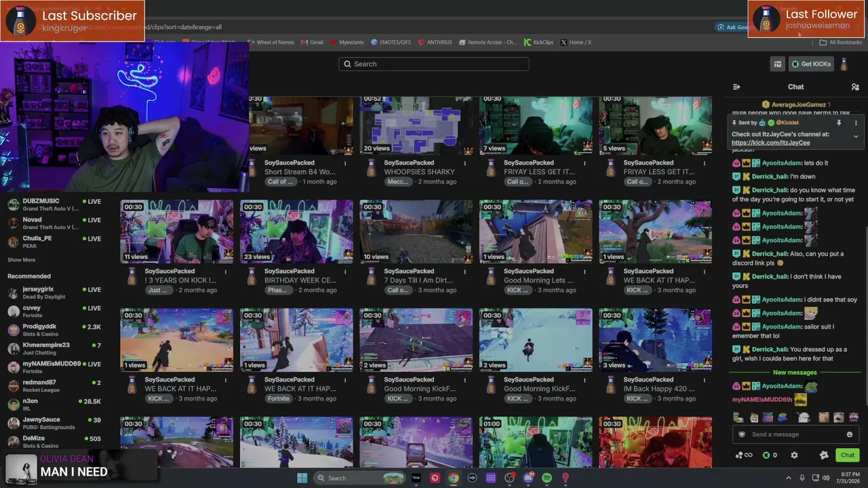This screenshot has width=868, height=488.
Task: Open Discord from the taskbar
Action: click(x=528, y=478)
